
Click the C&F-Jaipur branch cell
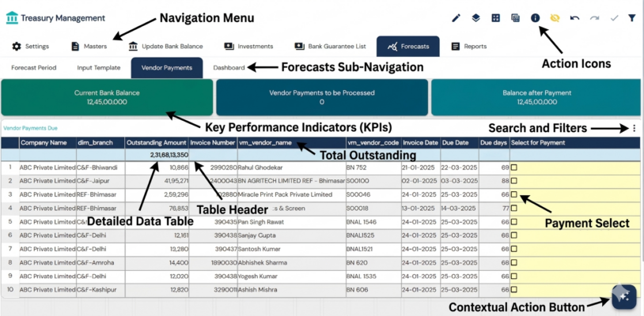coord(100,181)
